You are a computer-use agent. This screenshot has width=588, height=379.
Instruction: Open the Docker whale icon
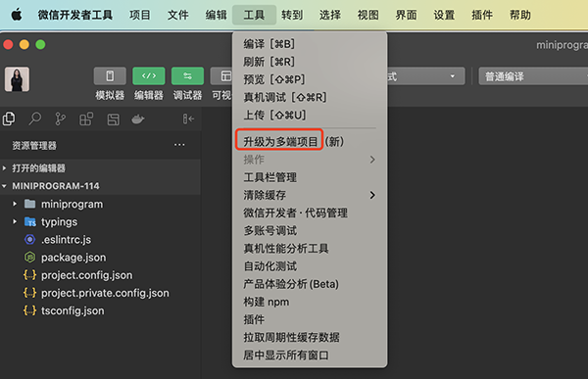pyautogui.click(x=138, y=119)
